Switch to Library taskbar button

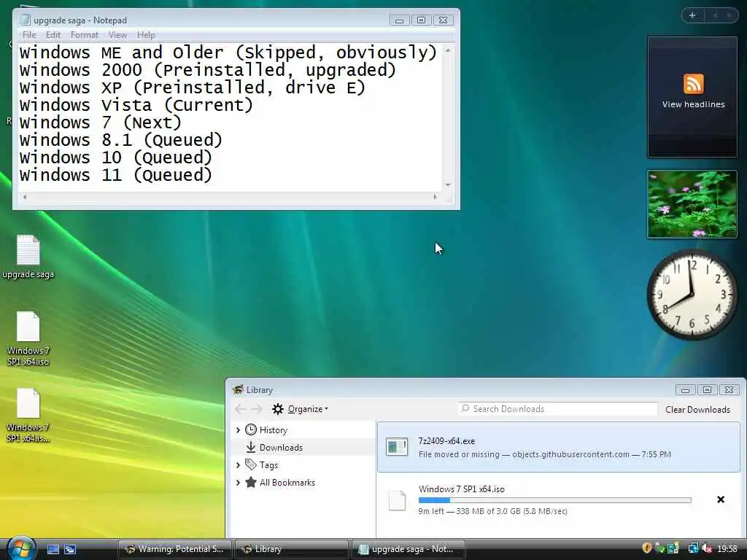point(291,549)
